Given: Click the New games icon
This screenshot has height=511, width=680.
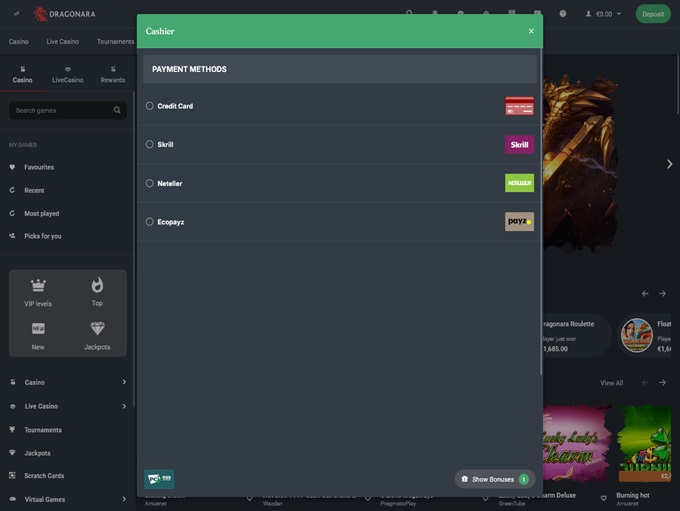Looking at the screenshot, I should coord(38,329).
